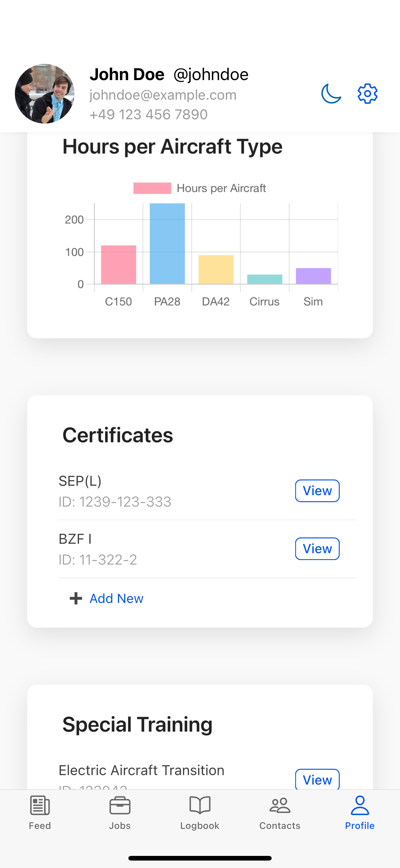Open the Feed tab

[x=40, y=812]
